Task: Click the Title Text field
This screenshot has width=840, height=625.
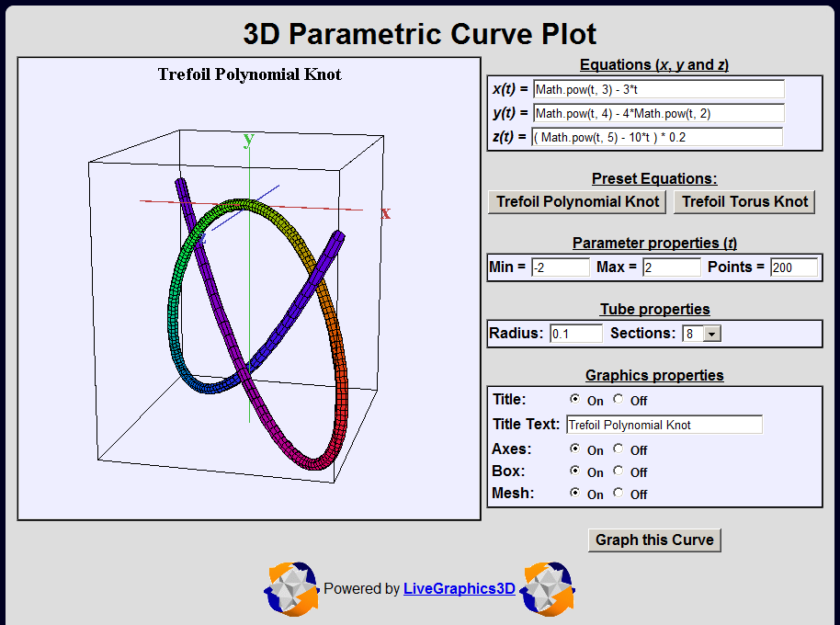Action: (664, 425)
